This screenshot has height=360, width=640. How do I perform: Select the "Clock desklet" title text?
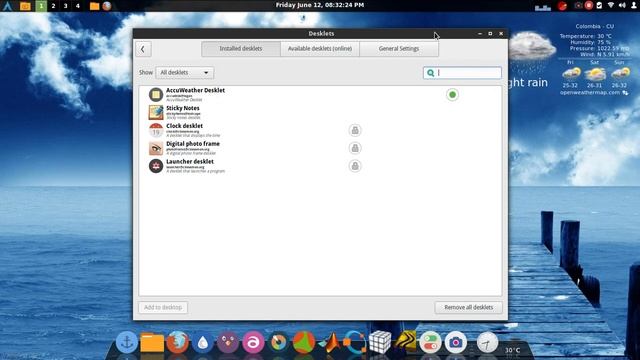point(184,126)
